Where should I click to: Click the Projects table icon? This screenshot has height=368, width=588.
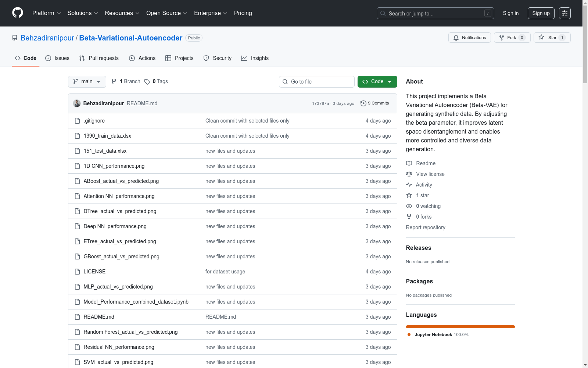tap(168, 58)
